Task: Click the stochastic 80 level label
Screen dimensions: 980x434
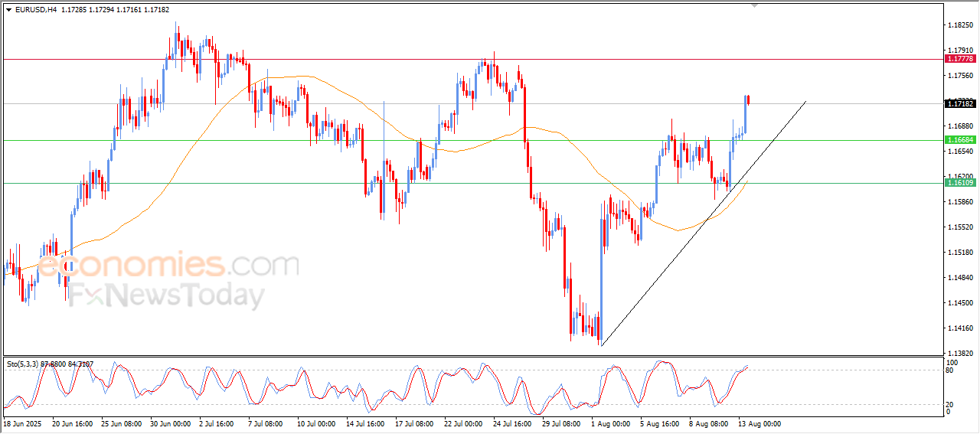Action: pyautogui.click(x=951, y=370)
